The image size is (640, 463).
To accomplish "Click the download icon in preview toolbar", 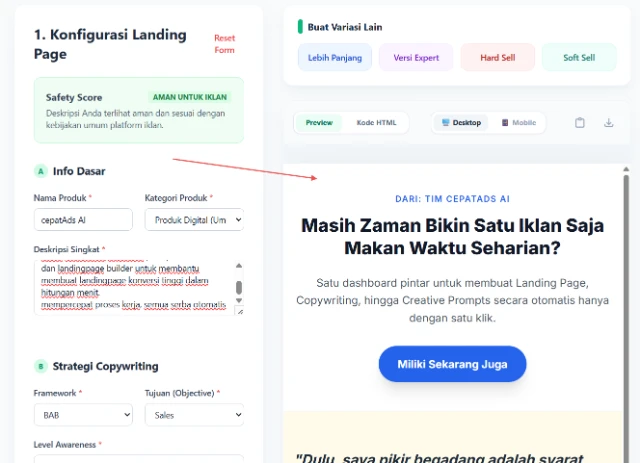I will [x=609, y=122].
